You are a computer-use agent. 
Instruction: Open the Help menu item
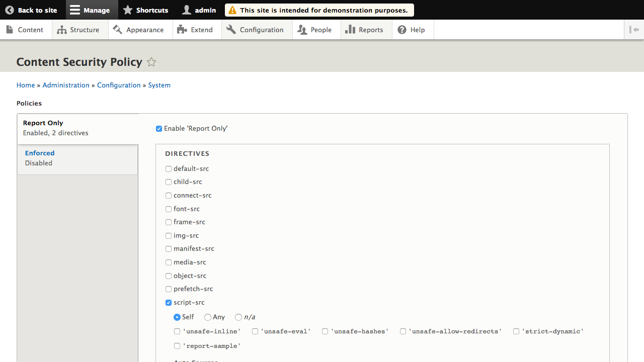pyautogui.click(x=413, y=30)
